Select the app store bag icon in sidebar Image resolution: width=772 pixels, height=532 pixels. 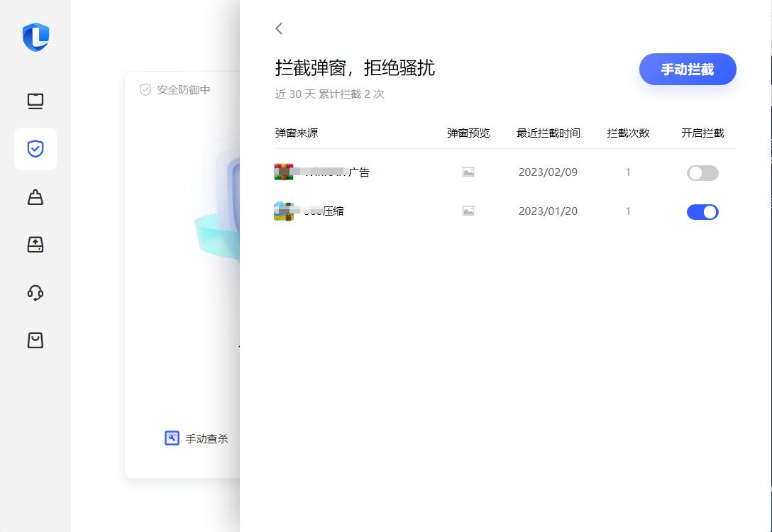[x=35, y=197]
